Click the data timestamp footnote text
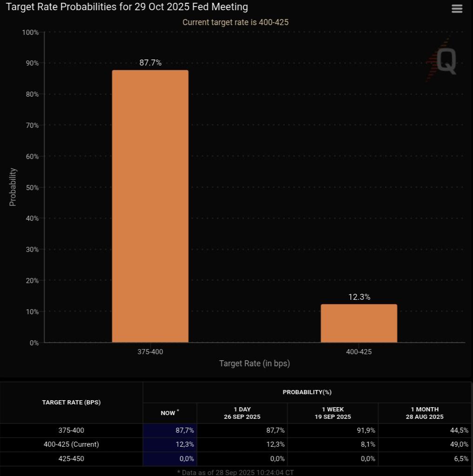This screenshot has width=473, height=476. 235,472
